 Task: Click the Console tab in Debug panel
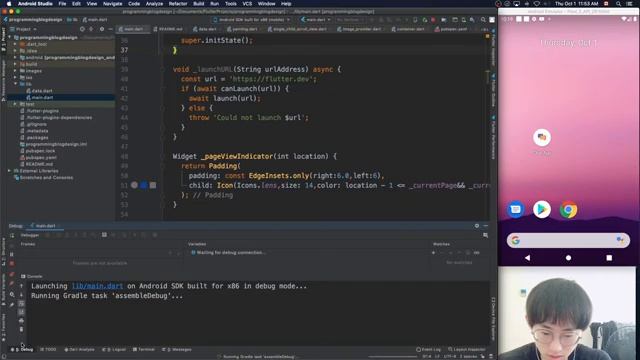click(x=31, y=276)
